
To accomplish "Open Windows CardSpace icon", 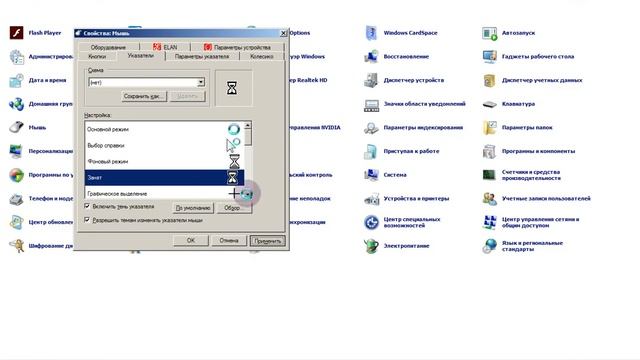I will point(371,33).
